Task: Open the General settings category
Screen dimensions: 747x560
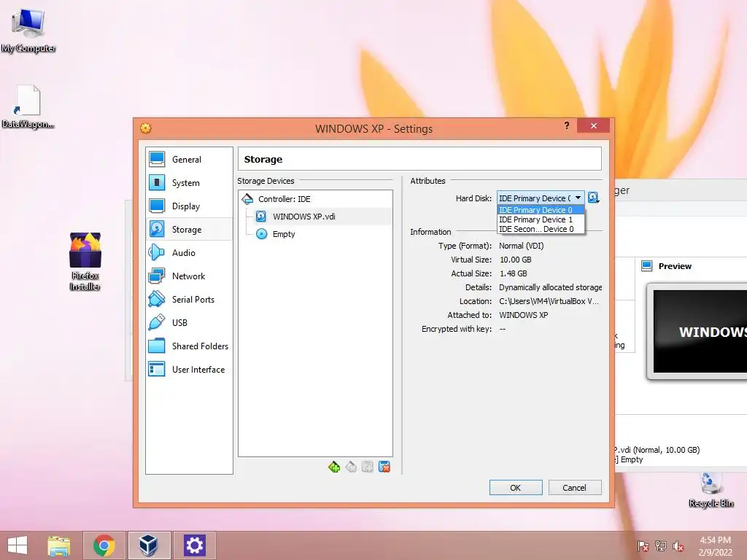Action: [x=189, y=160]
